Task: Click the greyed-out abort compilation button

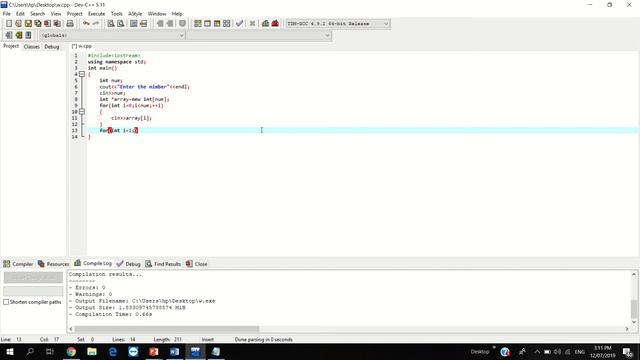Action: [x=33, y=277]
